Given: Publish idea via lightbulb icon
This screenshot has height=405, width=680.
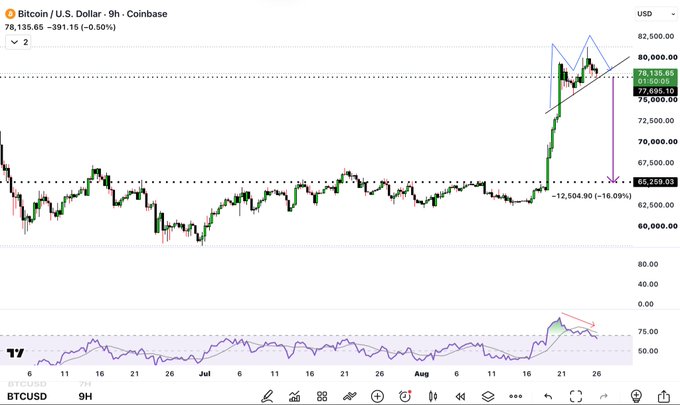Looking at the screenshot, I should pyautogui.click(x=636, y=396).
